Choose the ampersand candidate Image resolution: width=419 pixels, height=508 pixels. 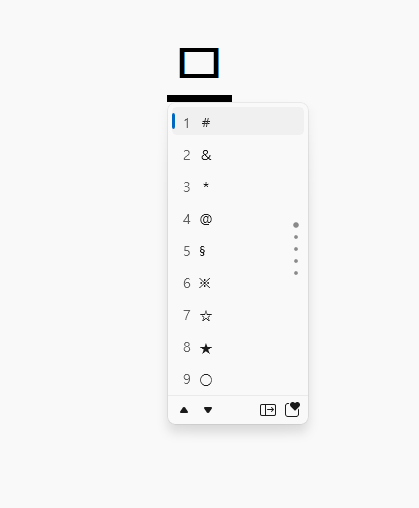pos(238,155)
